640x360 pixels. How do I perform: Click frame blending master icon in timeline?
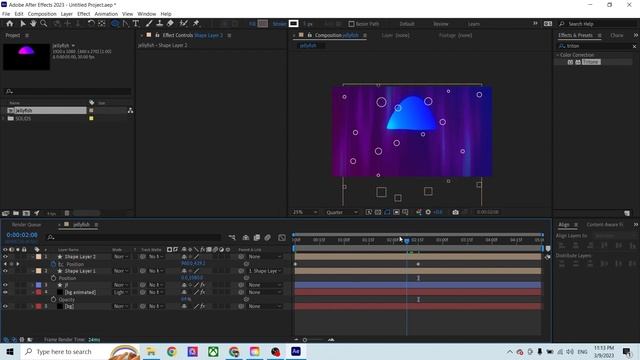click(257, 237)
